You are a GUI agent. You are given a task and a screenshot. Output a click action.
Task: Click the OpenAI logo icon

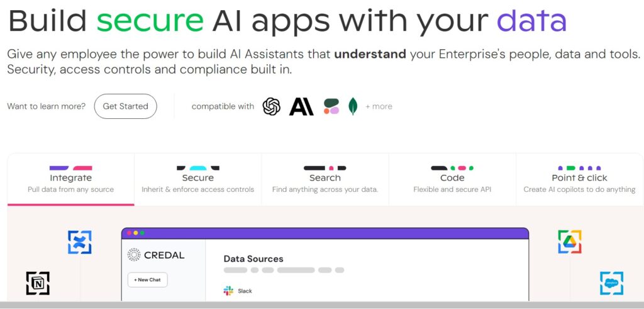click(x=272, y=106)
